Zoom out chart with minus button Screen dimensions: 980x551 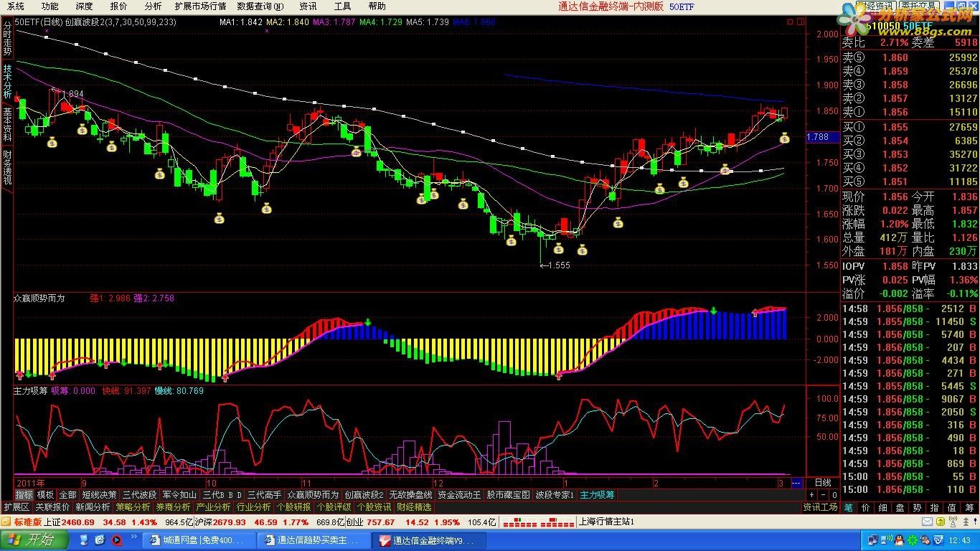click(823, 495)
